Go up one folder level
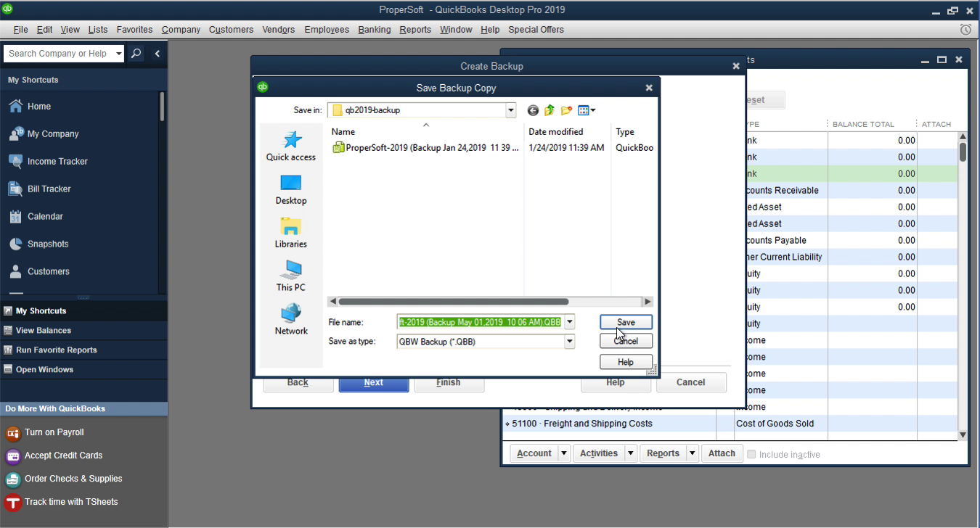The image size is (980, 528). click(550, 110)
